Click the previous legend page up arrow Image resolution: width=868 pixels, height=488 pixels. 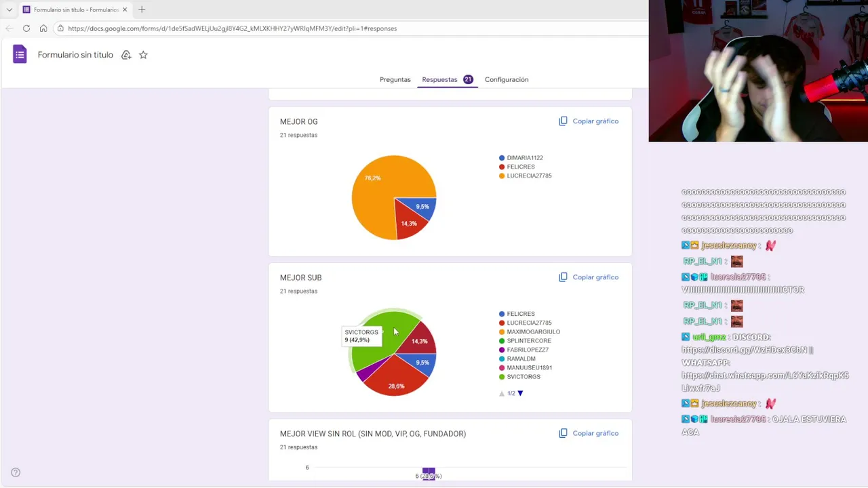(x=502, y=393)
